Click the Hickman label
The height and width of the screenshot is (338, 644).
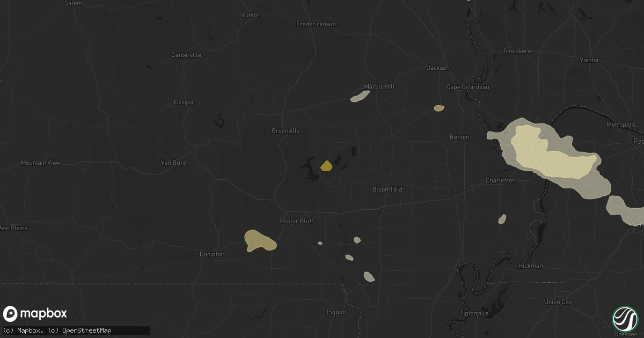point(531,266)
